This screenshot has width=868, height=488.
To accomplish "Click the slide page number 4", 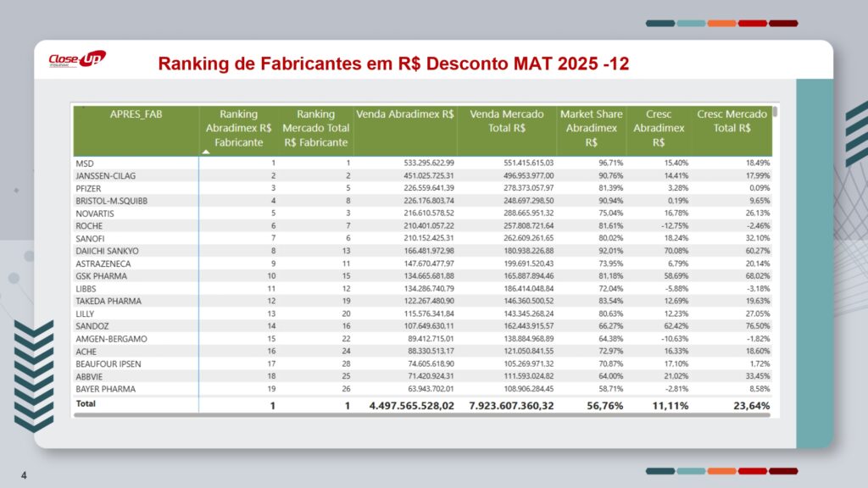I will coord(24,474).
